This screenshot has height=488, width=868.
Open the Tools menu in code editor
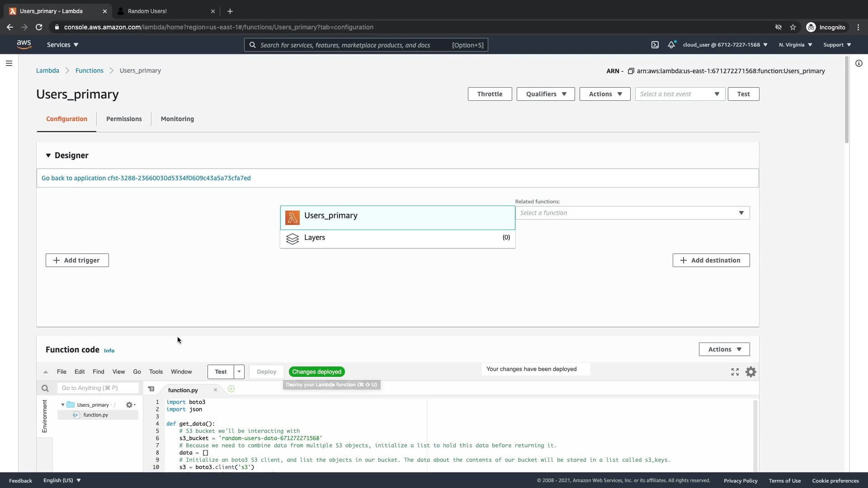156,372
